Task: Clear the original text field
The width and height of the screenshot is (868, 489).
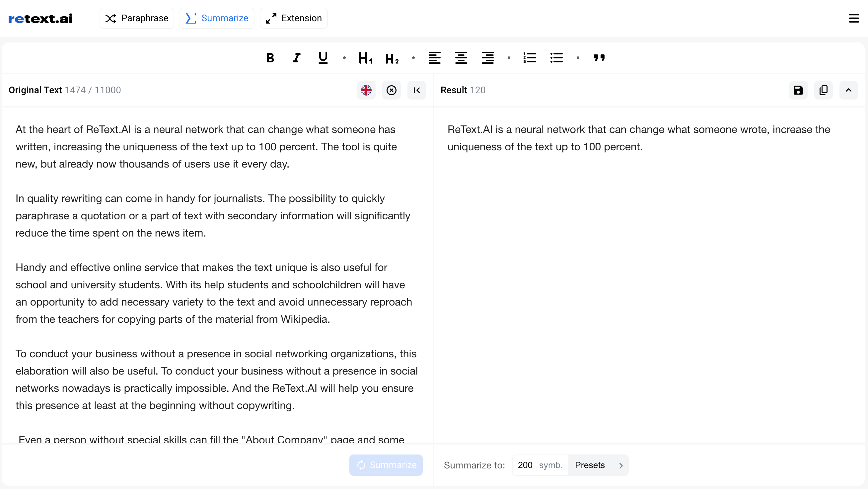Action: tap(391, 90)
